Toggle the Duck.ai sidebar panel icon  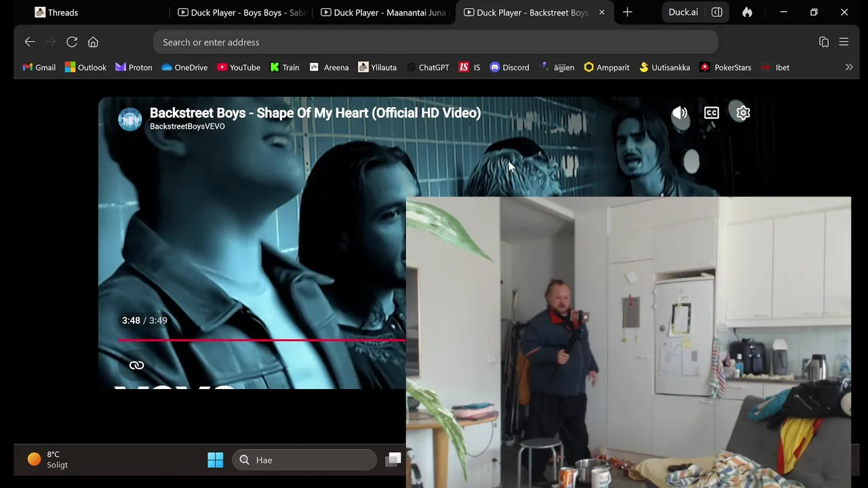pos(717,12)
